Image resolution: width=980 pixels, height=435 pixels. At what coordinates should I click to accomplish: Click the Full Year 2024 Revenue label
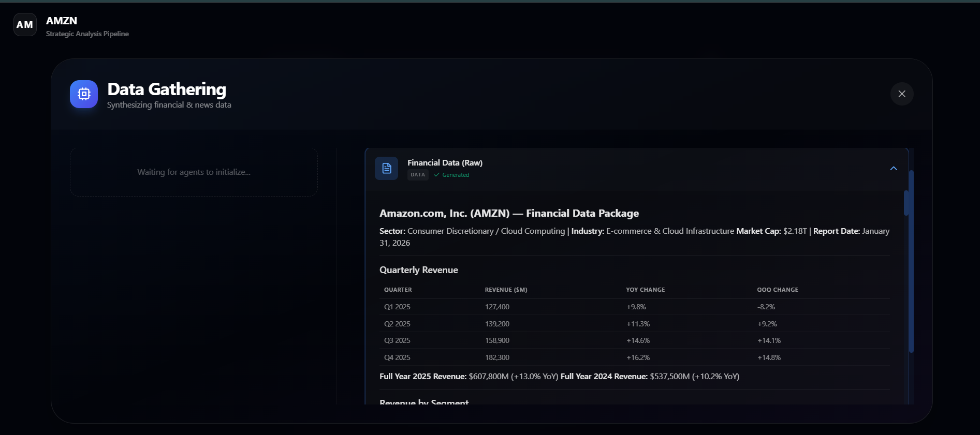(604, 377)
